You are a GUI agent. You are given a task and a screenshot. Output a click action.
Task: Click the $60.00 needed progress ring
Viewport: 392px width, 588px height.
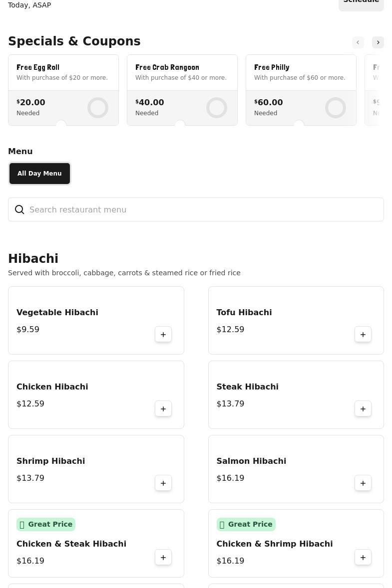point(336,108)
